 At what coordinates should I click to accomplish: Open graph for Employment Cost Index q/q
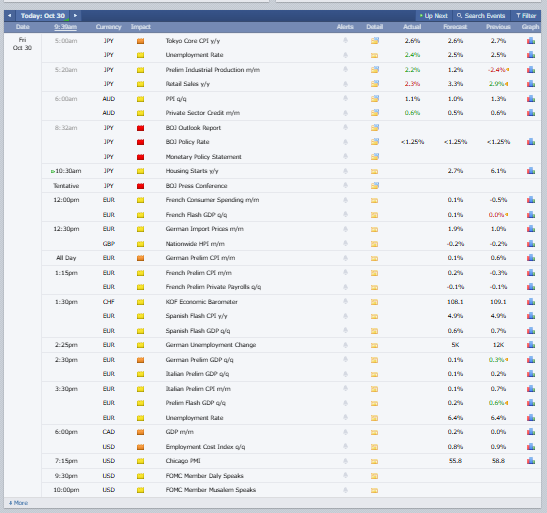(x=531, y=446)
